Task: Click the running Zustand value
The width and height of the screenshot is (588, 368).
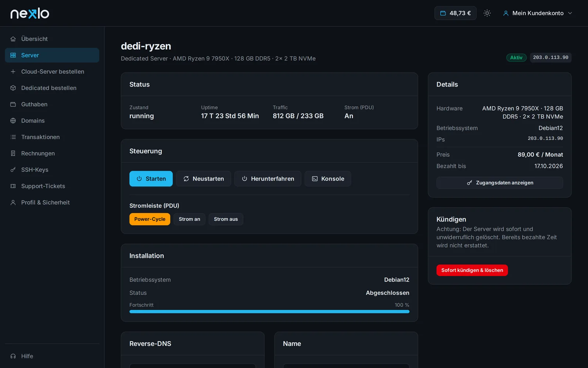Action: [x=141, y=116]
